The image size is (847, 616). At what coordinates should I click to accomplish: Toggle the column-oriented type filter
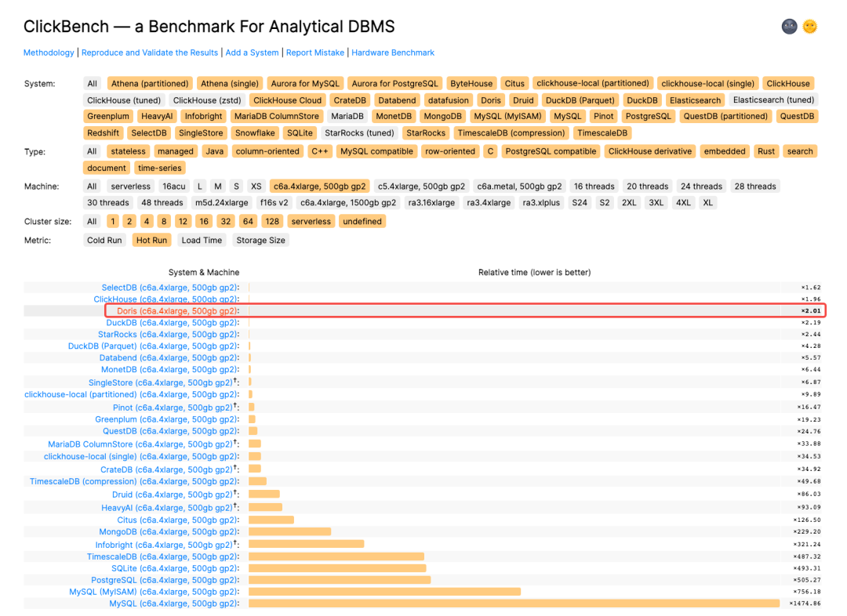coord(267,151)
